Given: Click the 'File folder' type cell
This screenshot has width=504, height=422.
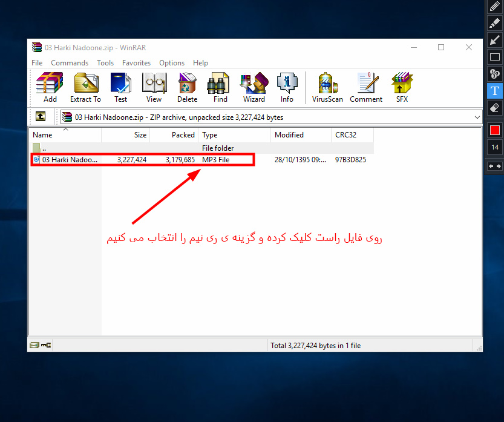Looking at the screenshot, I should 218,148.
